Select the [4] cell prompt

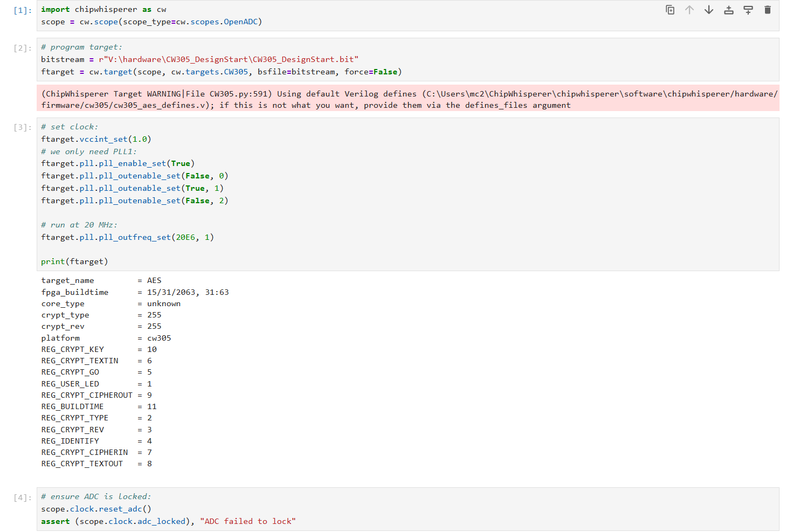[22, 498]
